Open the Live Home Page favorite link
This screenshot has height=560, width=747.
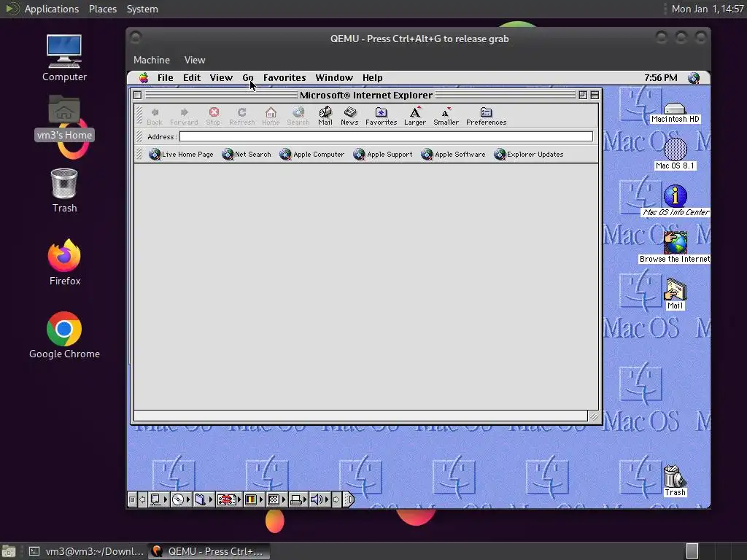[181, 155]
